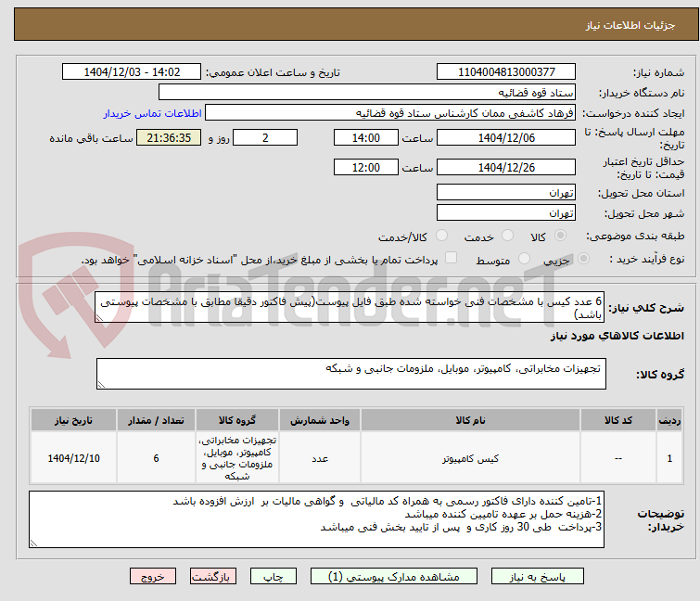Click the شرح کلی نیاز text area
Image resolution: width=700 pixels, height=601 pixels.
350,307
